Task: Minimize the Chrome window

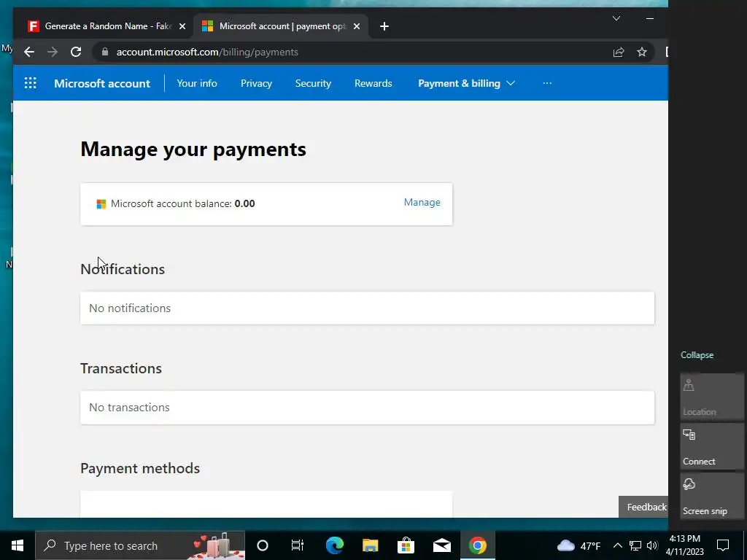Action: [x=650, y=18]
